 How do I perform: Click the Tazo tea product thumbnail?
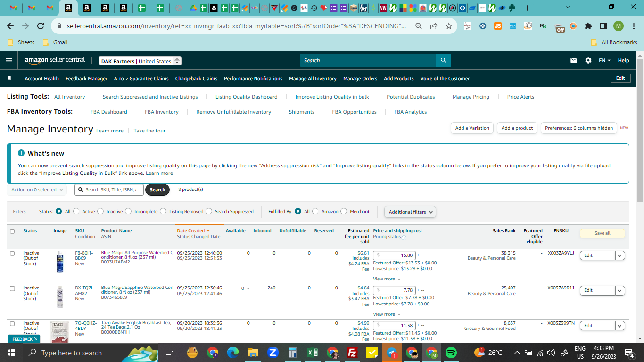click(x=60, y=332)
